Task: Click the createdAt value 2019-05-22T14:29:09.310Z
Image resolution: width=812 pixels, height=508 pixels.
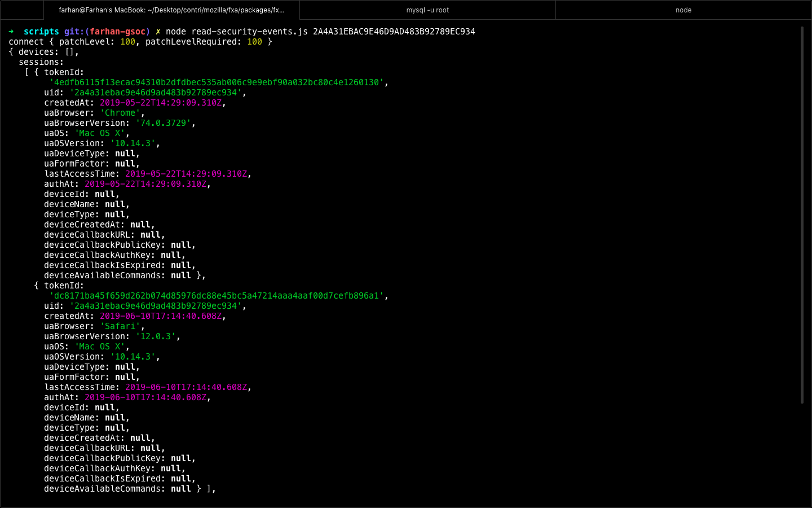Action: point(161,103)
